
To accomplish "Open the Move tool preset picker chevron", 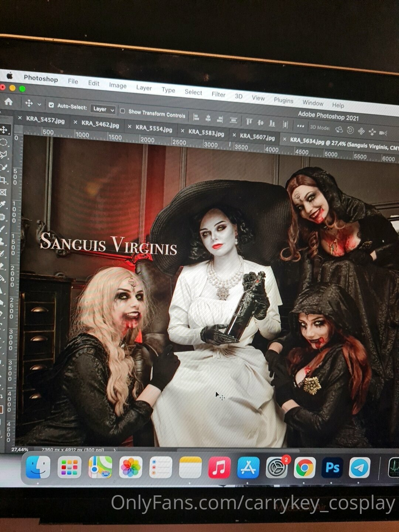I will tap(39, 105).
